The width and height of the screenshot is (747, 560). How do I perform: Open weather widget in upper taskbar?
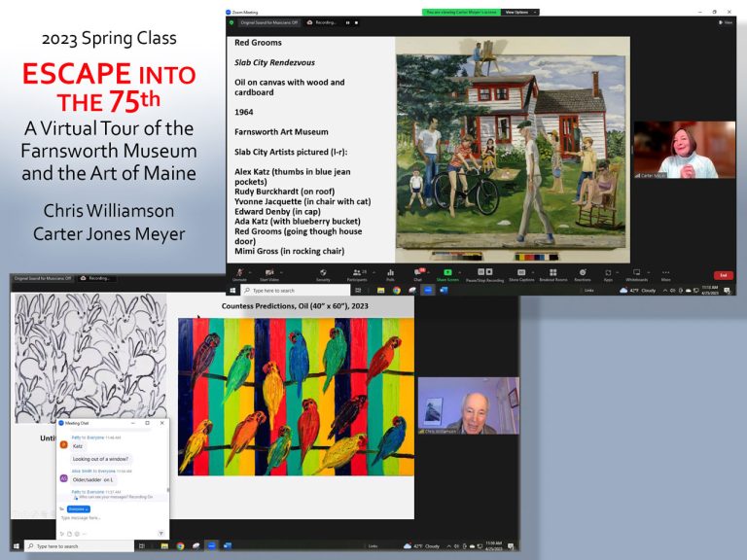[x=637, y=291]
